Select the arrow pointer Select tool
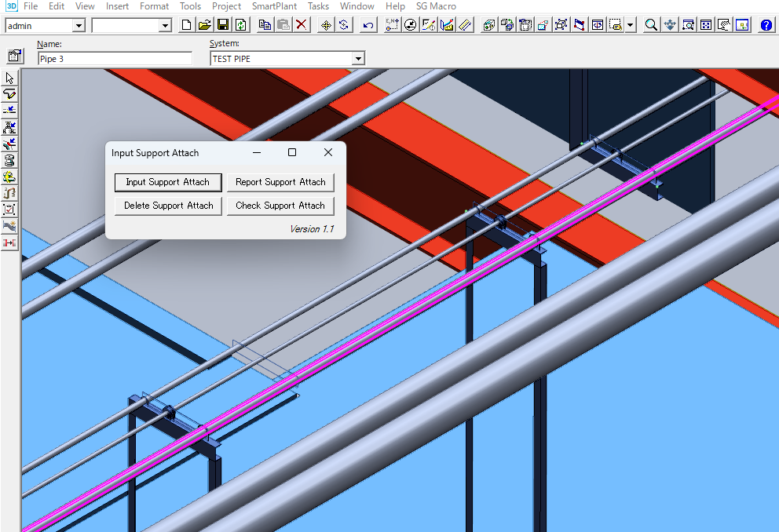Image resolution: width=779 pixels, height=532 pixels. 9,78
